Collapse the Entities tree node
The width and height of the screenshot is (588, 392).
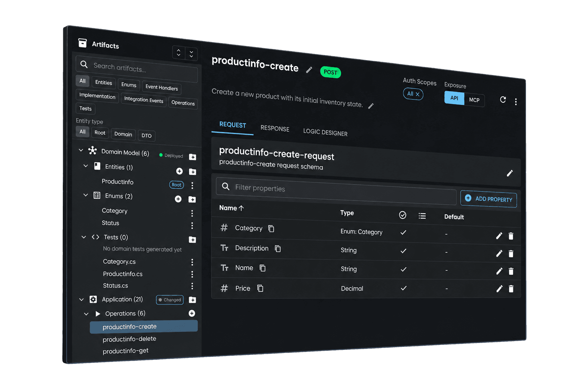(86, 166)
